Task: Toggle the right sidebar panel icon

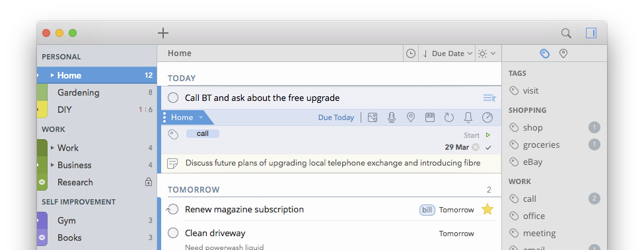Action: tap(591, 33)
